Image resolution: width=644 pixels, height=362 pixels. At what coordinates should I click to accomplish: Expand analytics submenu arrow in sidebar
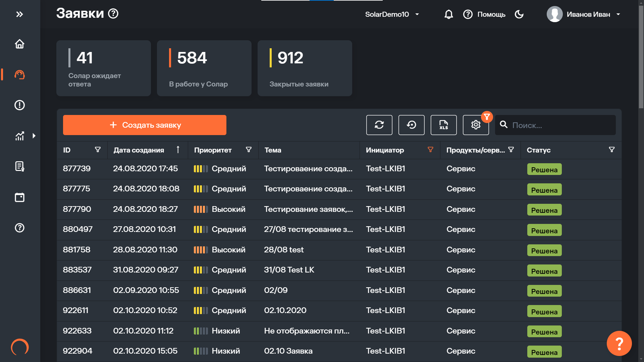tap(34, 136)
